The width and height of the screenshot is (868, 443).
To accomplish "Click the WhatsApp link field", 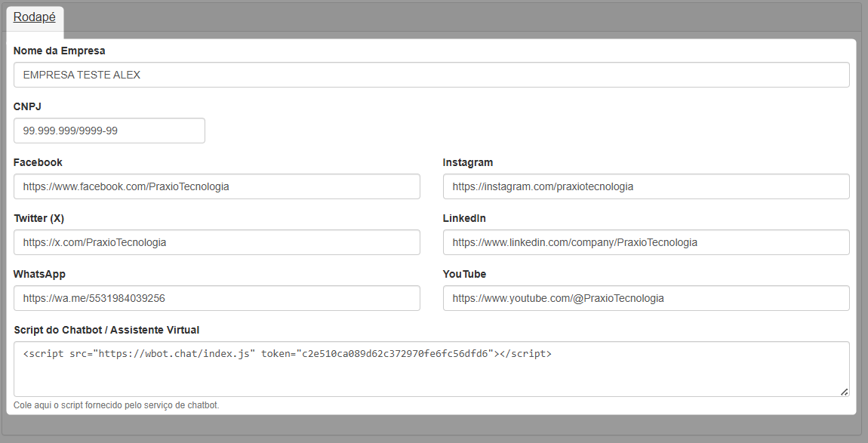I will pyautogui.click(x=217, y=298).
